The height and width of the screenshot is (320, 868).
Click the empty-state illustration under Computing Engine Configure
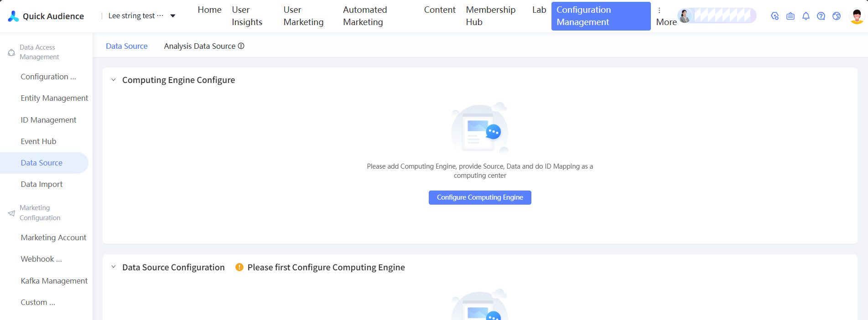click(x=480, y=128)
